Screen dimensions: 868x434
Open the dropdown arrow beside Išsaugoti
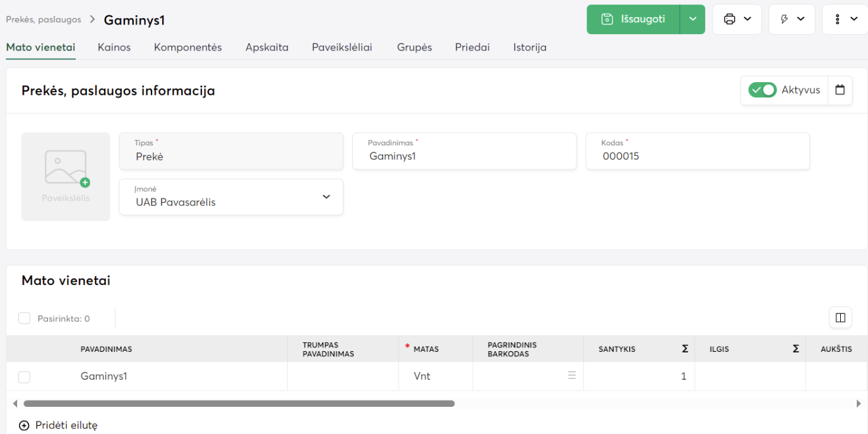point(693,19)
